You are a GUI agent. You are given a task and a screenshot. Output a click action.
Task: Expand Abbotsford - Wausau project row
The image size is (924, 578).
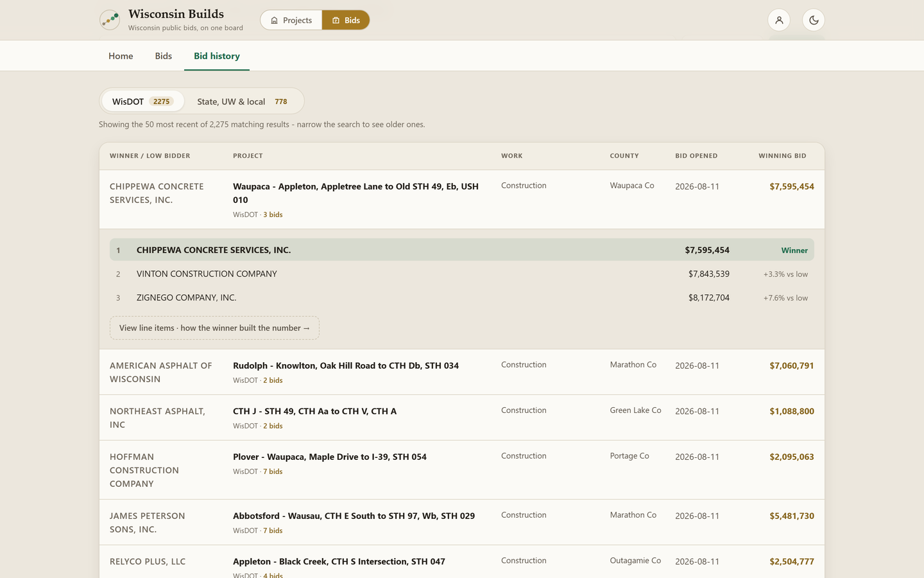pyautogui.click(x=462, y=523)
